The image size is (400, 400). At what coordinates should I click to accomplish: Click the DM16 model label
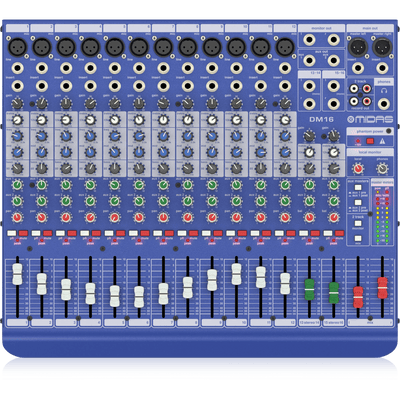pyautogui.click(x=321, y=119)
